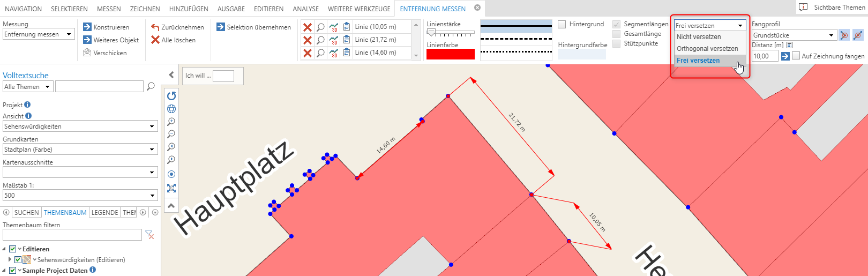The height and width of the screenshot is (276, 868).
Task: Open the Maßstab 500 dropdown
Action: click(x=80, y=196)
